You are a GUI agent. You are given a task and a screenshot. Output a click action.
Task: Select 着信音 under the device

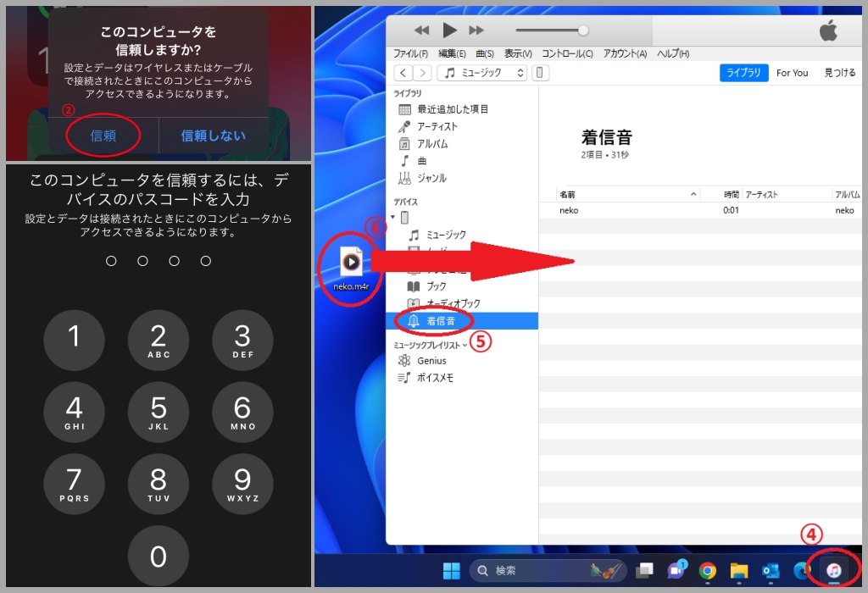pos(462,321)
